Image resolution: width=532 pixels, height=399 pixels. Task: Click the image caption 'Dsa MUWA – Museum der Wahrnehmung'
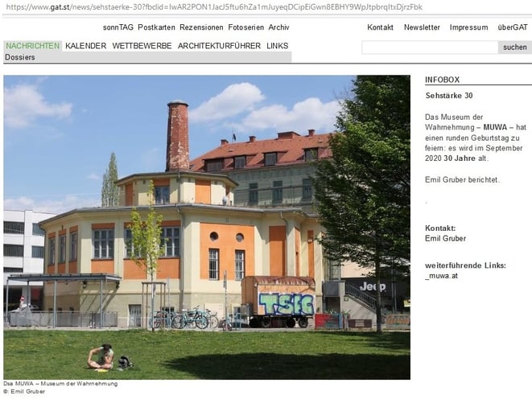coord(60,384)
